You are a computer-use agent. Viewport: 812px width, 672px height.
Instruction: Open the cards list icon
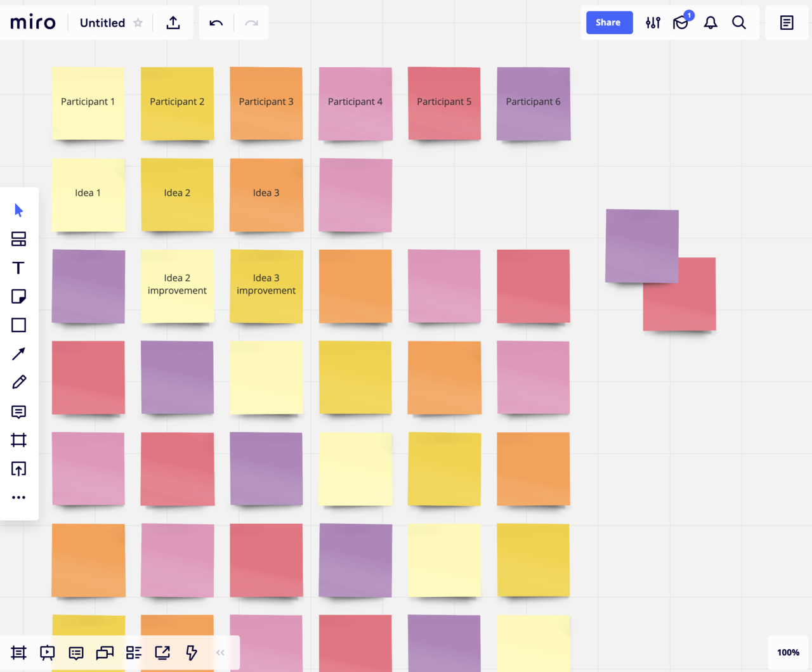coord(134,652)
